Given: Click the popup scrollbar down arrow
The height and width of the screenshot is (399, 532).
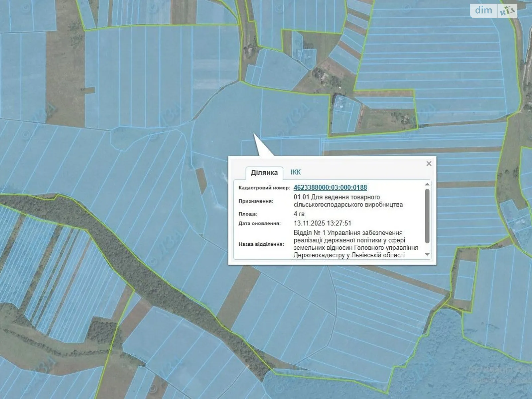Looking at the screenshot, I should tap(427, 255).
